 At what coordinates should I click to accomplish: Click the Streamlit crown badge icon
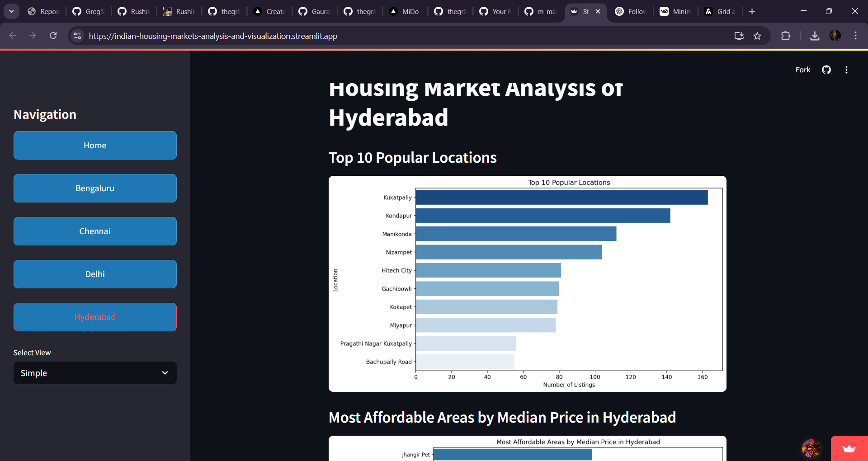coord(849,448)
